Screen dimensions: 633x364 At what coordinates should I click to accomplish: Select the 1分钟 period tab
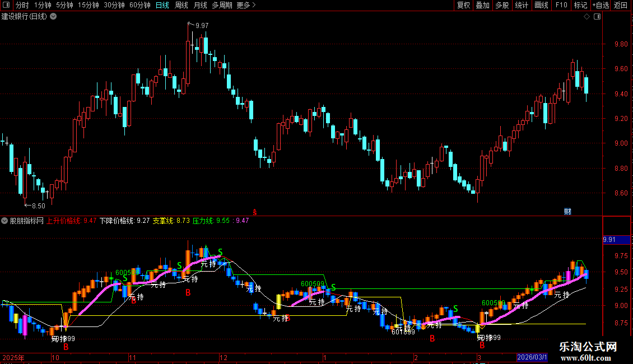tap(43, 5)
